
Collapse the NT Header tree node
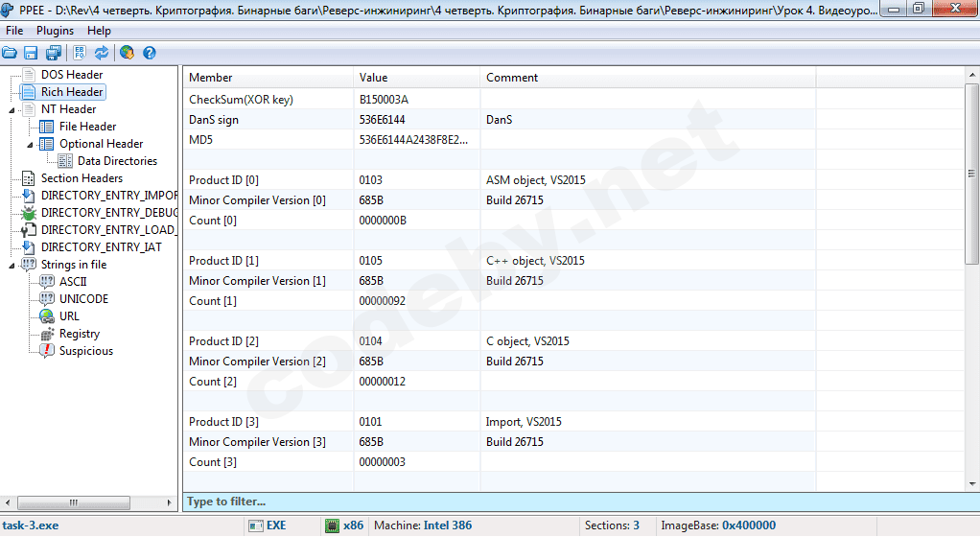coord(12,110)
